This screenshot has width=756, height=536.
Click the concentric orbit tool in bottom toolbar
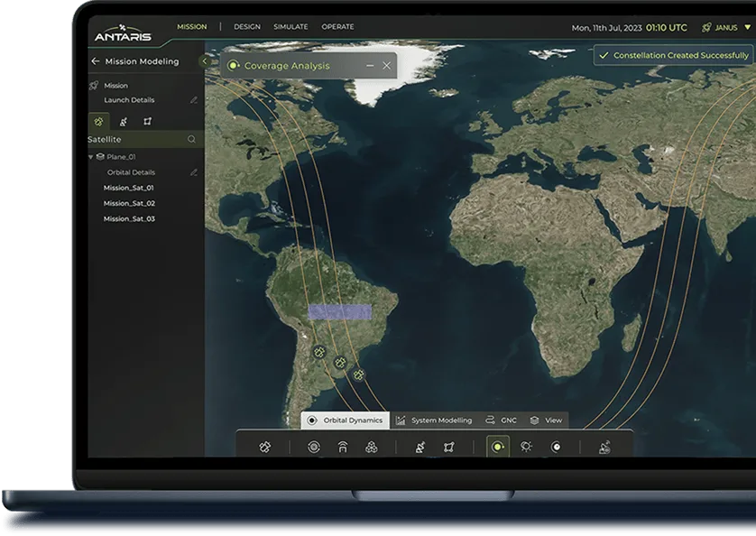[314, 448]
